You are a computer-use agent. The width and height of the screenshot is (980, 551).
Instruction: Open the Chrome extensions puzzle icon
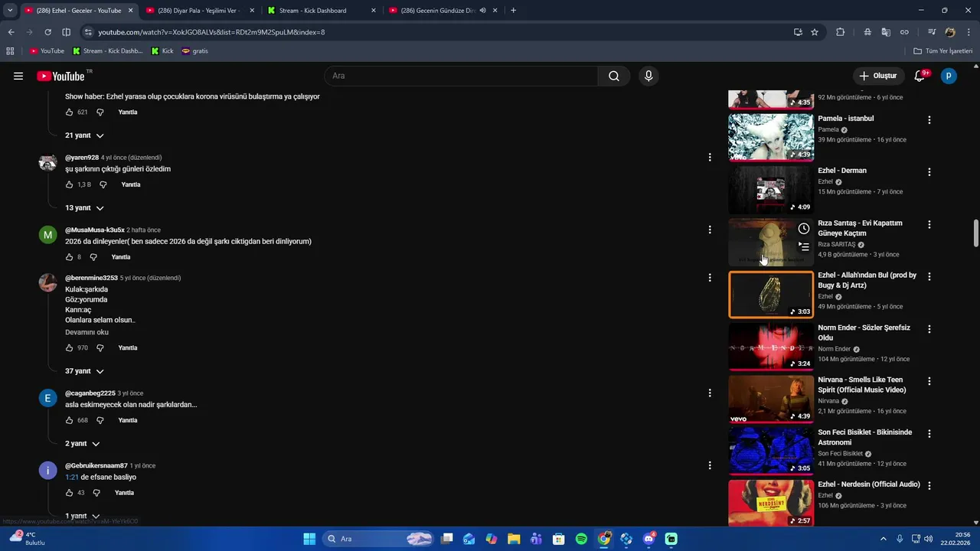click(841, 32)
